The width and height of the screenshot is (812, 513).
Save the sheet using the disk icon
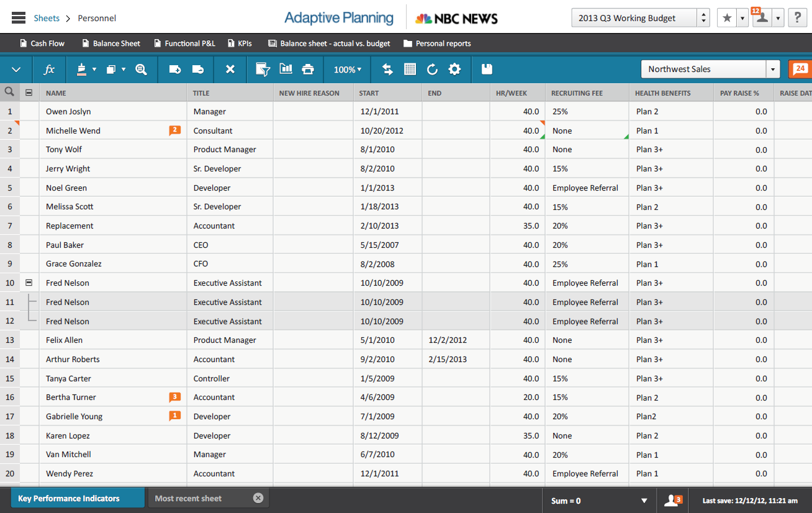point(487,69)
